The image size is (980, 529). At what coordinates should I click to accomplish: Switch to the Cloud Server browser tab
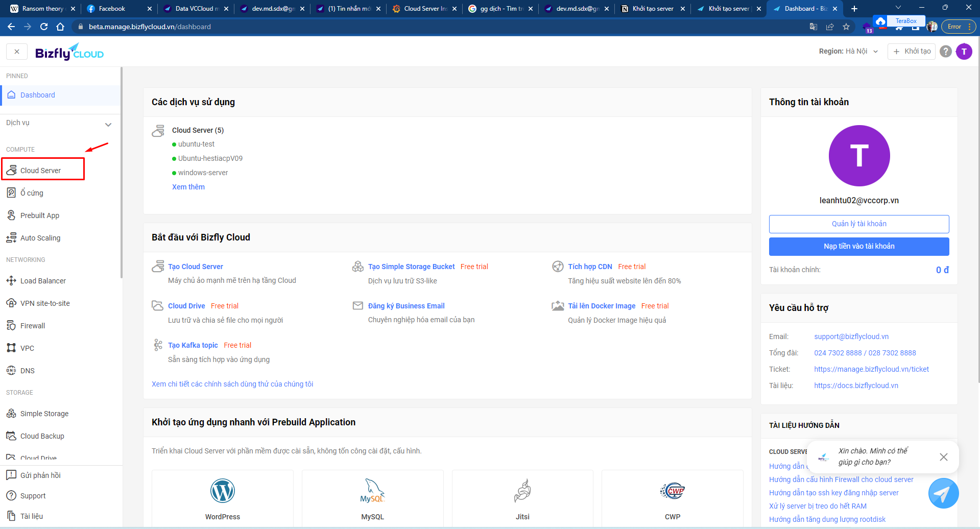pyautogui.click(x=424, y=9)
